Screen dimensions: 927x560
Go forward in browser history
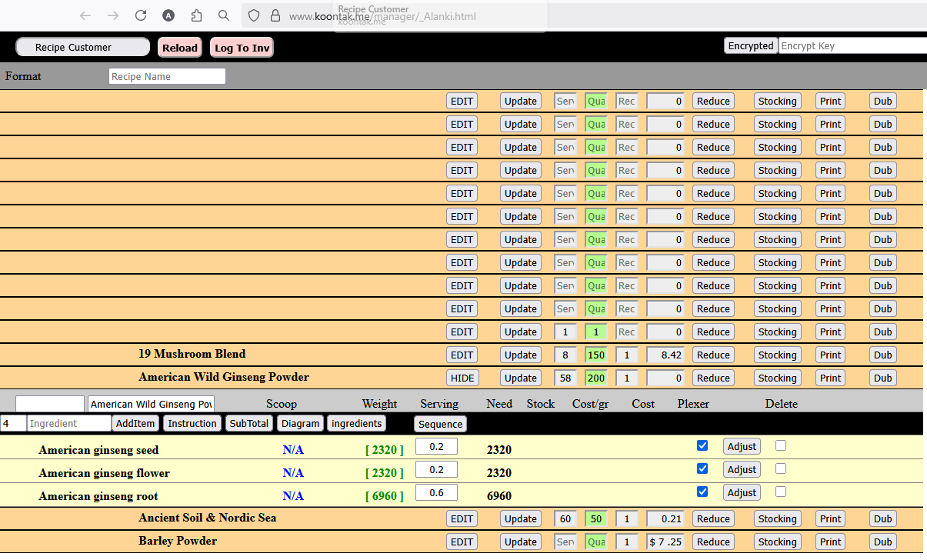[x=113, y=15]
